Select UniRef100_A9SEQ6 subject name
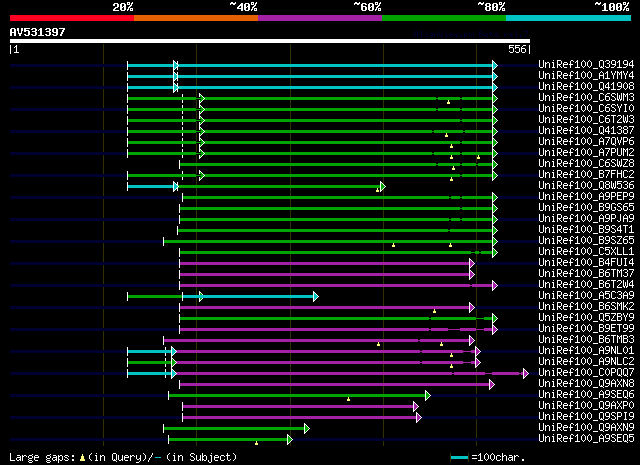Viewport: 640px width, 465px height. click(586, 395)
